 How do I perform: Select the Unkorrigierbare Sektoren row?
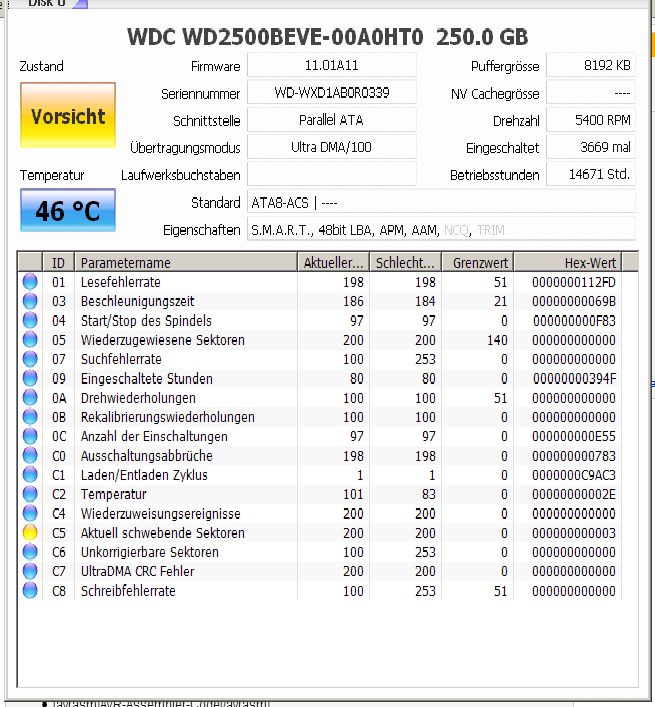click(320, 552)
